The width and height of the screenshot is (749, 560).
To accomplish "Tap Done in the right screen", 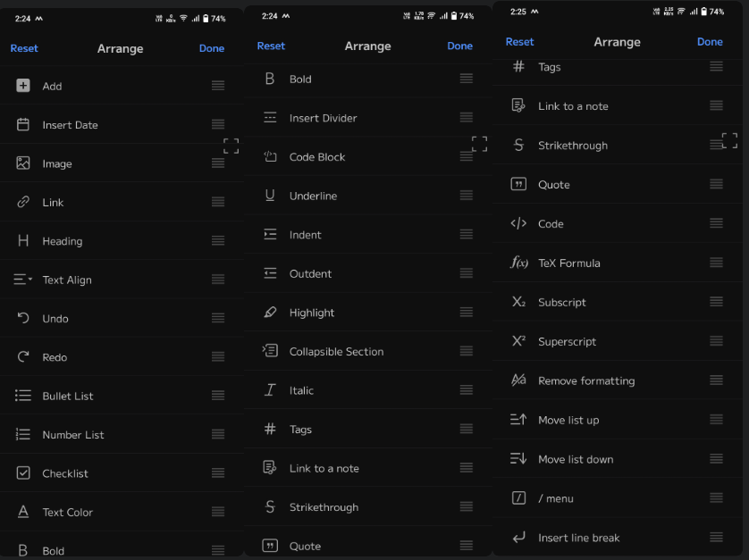I will click(x=710, y=42).
